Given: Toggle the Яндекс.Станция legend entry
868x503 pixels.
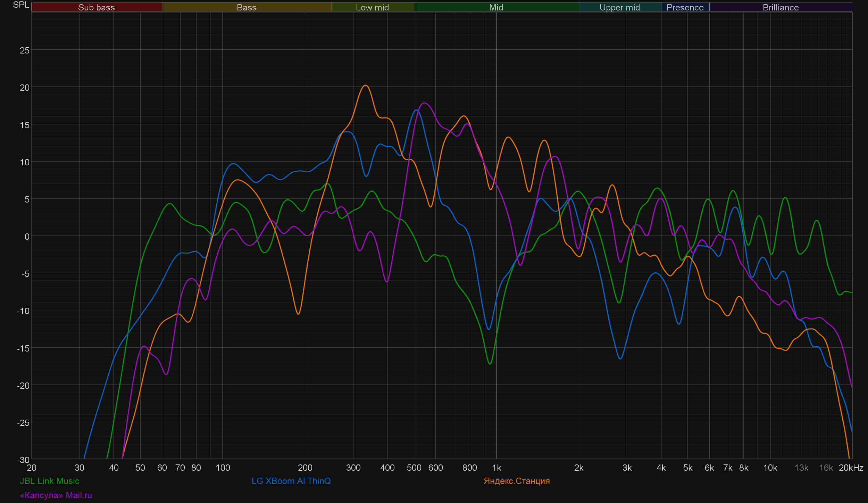Looking at the screenshot, I should click(x=516, y=481).
